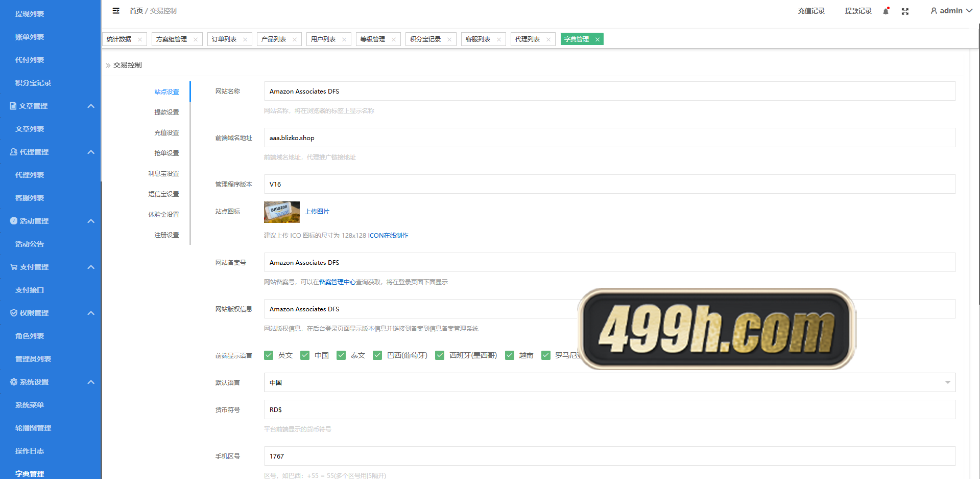
Task: Close the 客服列表 tab
Action: coord(499,39)
